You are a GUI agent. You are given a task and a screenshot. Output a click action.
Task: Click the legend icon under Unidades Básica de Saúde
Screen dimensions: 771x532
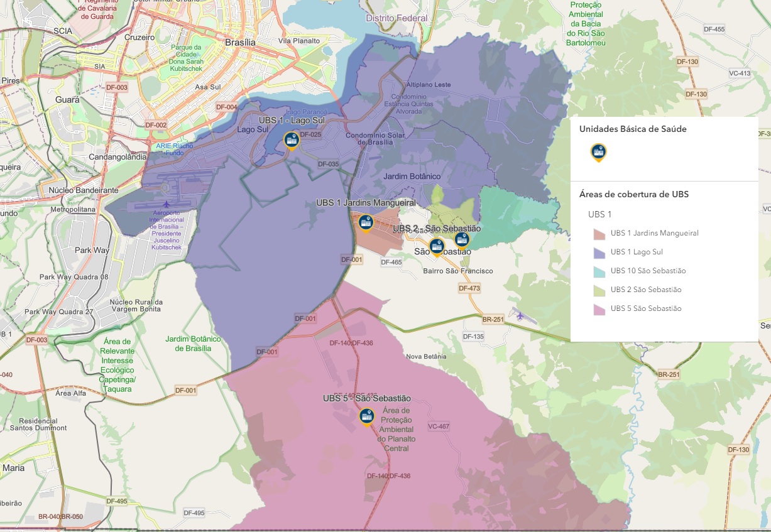click(598, 152)
